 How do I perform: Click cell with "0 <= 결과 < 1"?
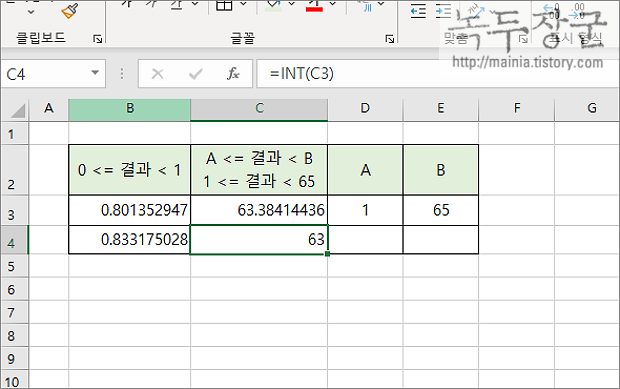coord(130,170)
